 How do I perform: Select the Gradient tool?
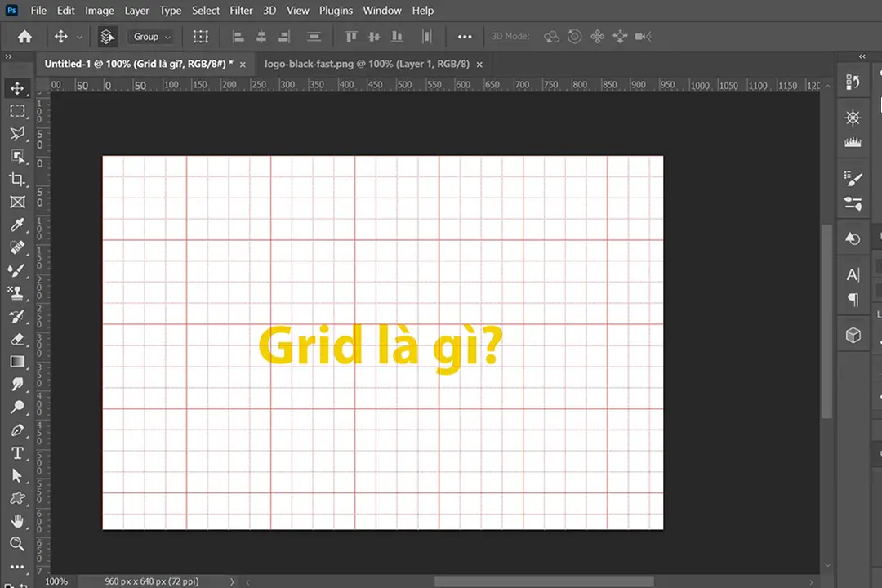18,362
